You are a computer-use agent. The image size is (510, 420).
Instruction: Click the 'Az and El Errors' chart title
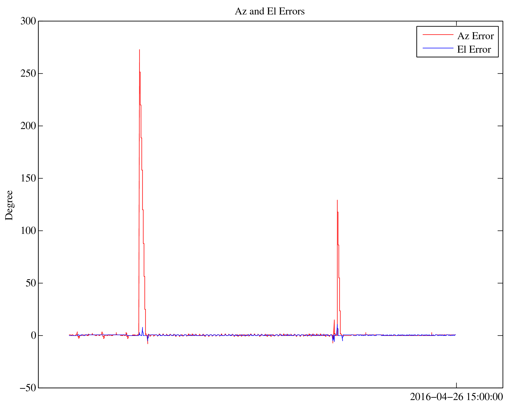(x=269, y=11)
